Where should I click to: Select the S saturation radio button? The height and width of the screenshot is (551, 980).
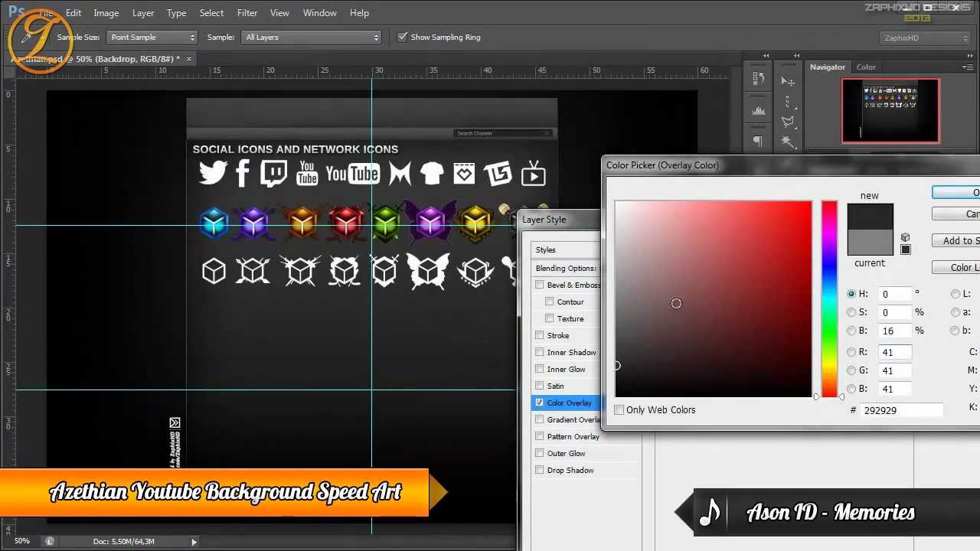851,312
